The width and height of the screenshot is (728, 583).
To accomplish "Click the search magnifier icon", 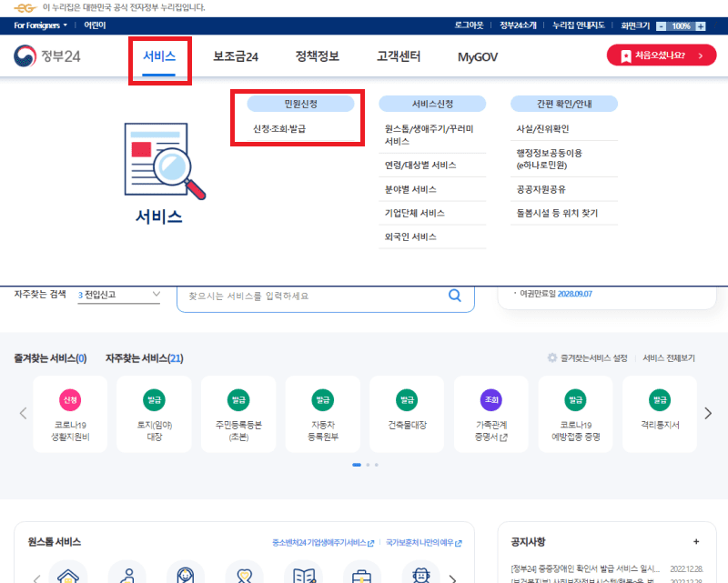I will click(455, 296).
